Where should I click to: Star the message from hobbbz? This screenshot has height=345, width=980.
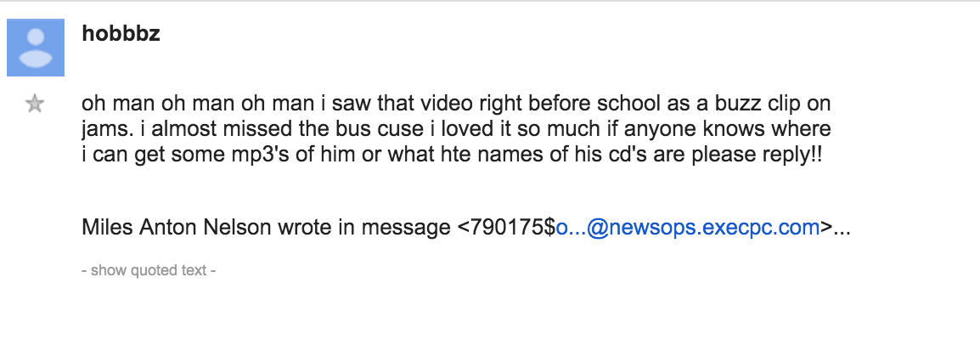[x=35, y=104]
